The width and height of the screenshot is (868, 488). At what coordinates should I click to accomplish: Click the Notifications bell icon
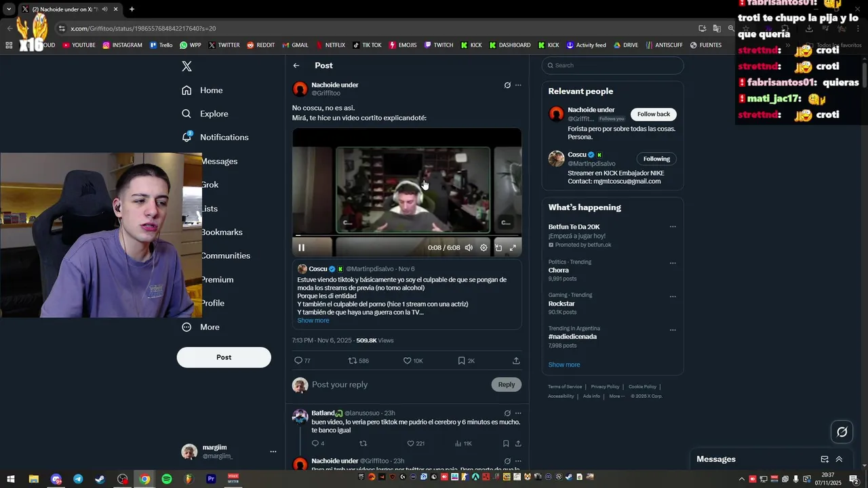click(x=186, y=137)
